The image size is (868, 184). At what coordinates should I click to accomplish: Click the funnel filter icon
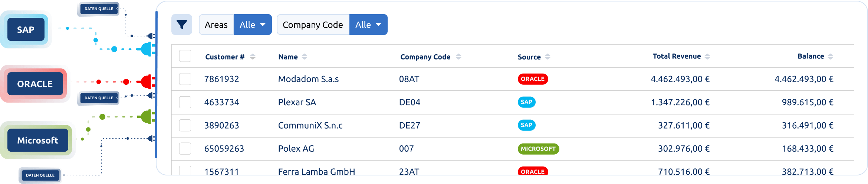coord(182,25)
